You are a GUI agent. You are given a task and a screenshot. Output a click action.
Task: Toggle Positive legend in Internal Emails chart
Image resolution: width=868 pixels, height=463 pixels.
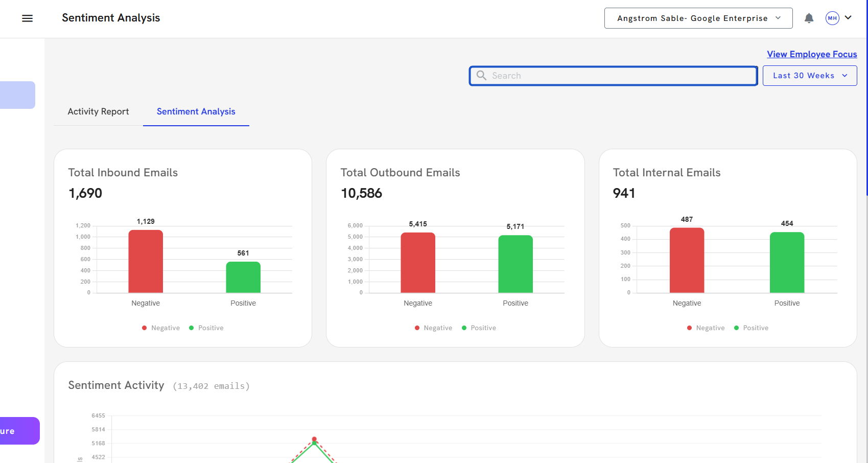coord(751,328)
